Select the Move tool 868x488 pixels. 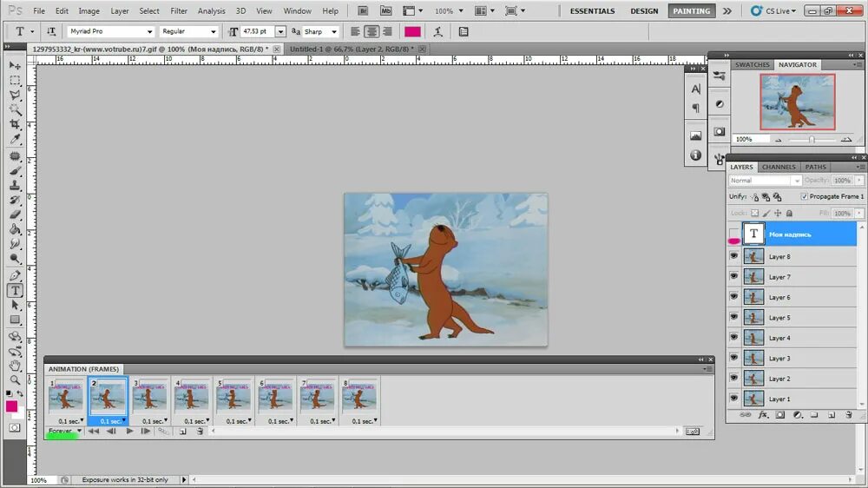tap(15, 66)
